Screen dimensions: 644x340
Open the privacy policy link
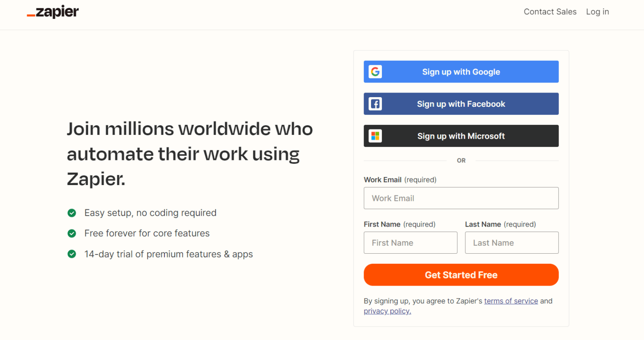pos(386,311)
